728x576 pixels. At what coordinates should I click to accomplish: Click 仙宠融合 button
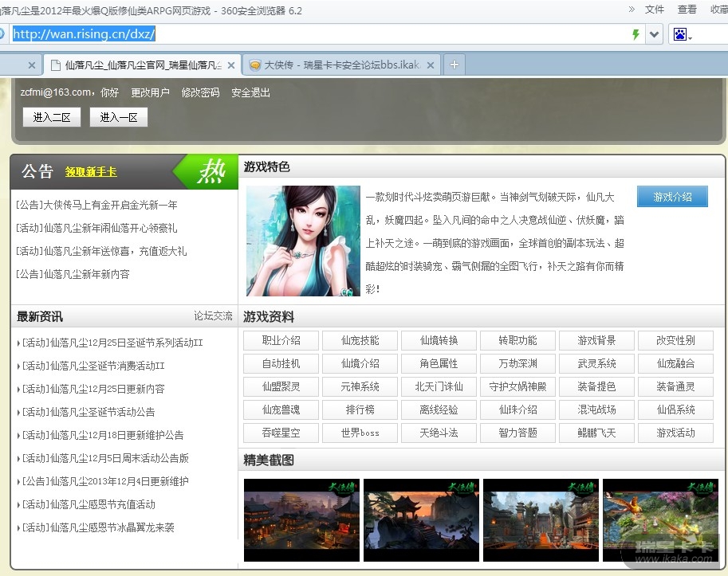[x=675, y=363]
